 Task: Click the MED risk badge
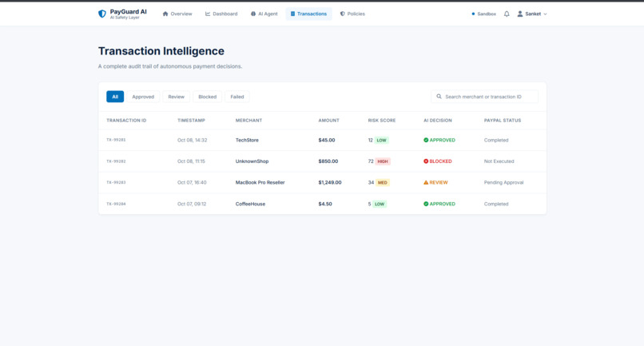(x=383, y=182)
